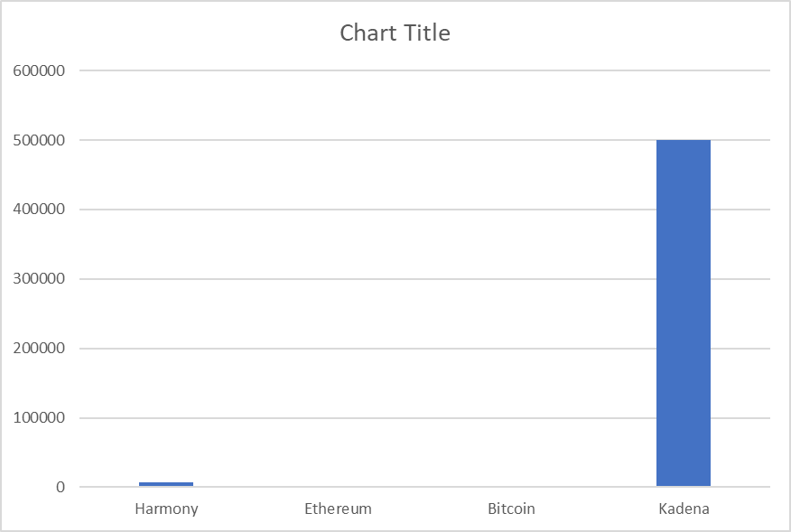Screen dimensions: 791x532
Task: Select the topmost gridline at 600000
Action: [x=424, y=70]
